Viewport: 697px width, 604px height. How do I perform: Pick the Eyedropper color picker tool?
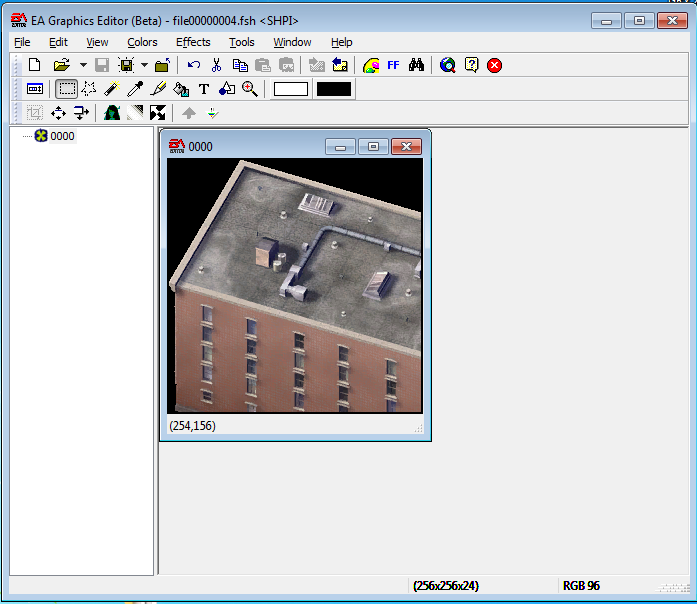coord(134,89)
